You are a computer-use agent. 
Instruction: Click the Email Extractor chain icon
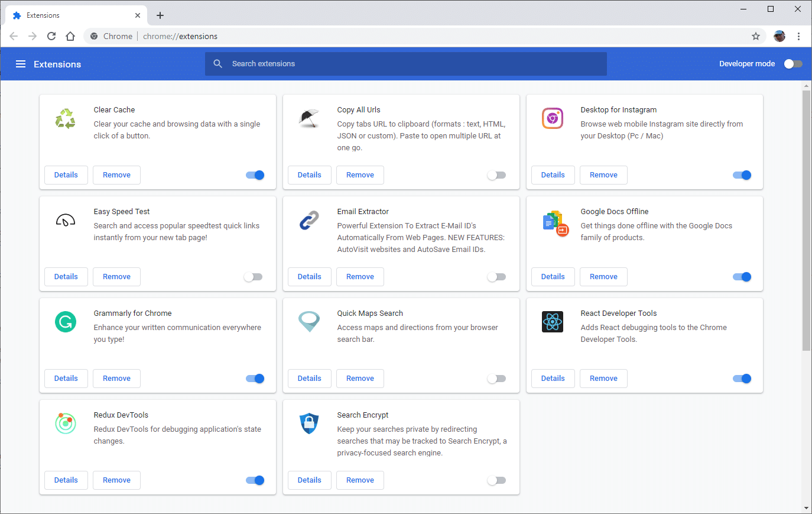click(309, 220)
